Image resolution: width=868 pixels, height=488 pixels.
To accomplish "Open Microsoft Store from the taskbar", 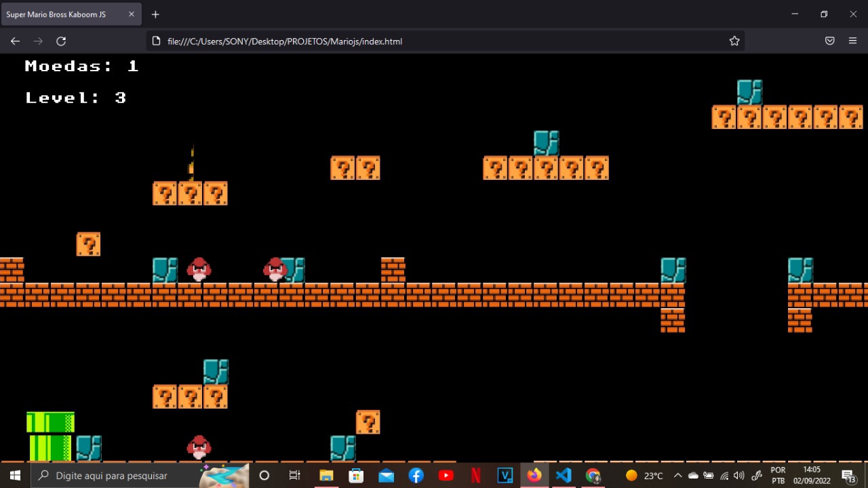I will (356, 476).
